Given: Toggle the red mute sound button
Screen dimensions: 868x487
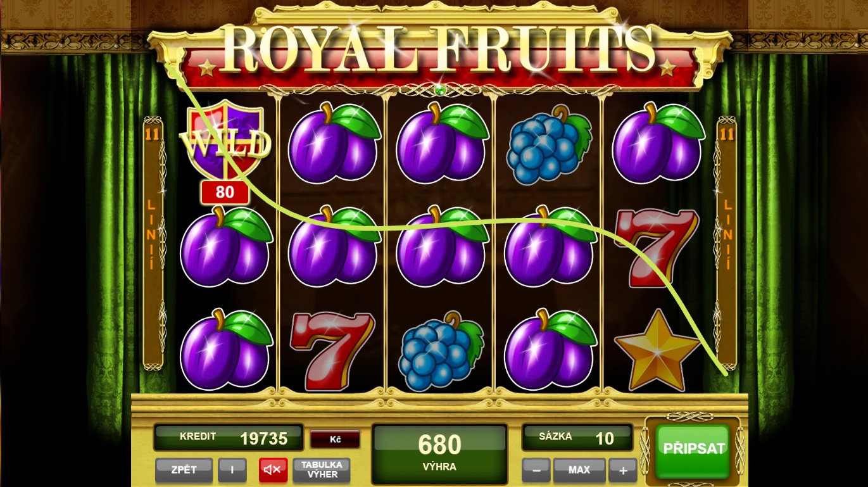Looking at the screenshot, I should click(273, 470).
